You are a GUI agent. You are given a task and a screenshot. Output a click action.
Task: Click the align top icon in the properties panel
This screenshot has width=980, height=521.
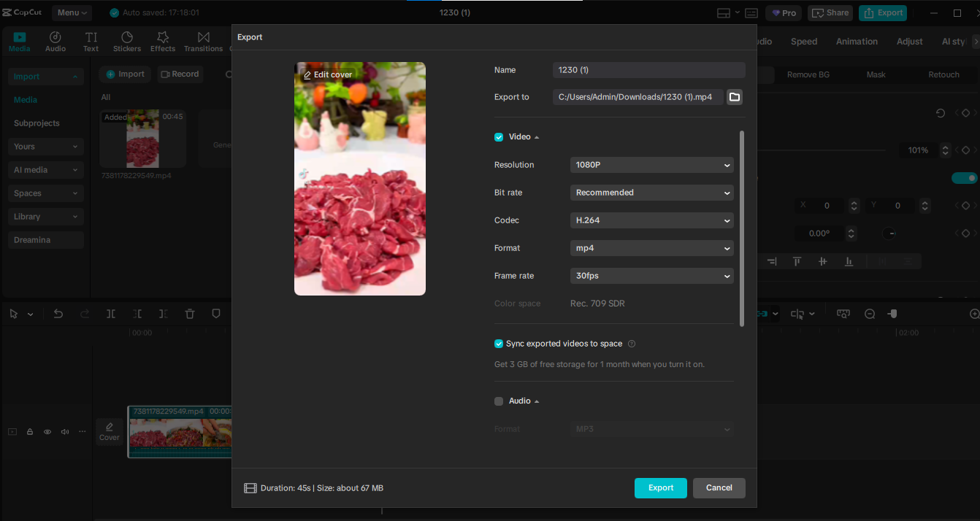tap(797, 261)
